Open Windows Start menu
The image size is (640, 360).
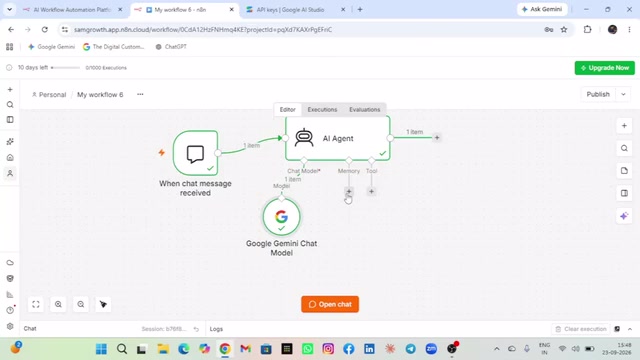[x=101, y=349]
